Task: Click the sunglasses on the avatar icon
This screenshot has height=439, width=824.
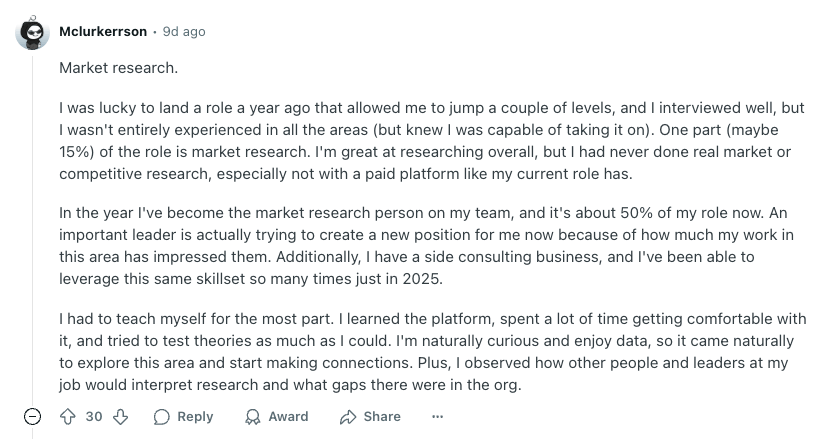Action: (x=34, y=33)
